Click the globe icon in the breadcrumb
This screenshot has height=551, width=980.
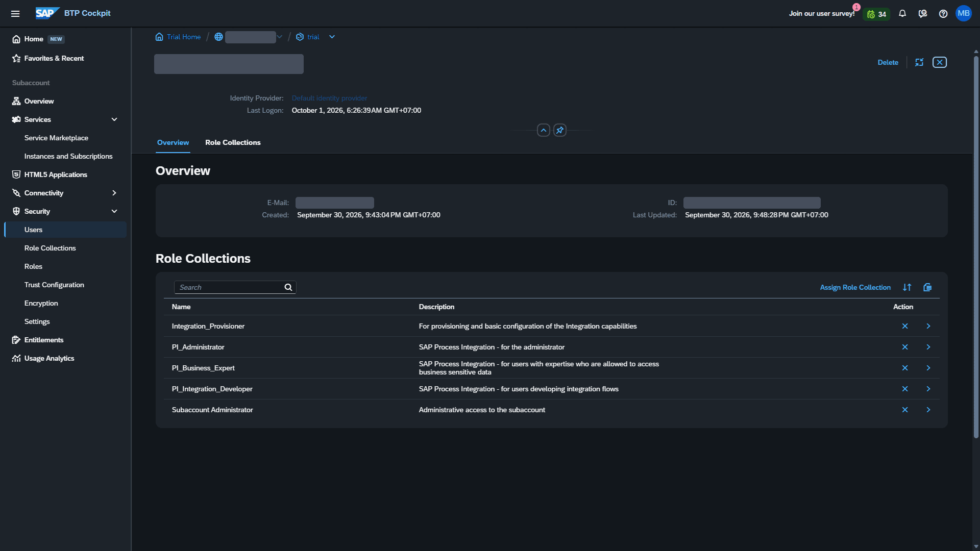pyautogui.click(x=218, y=37)
